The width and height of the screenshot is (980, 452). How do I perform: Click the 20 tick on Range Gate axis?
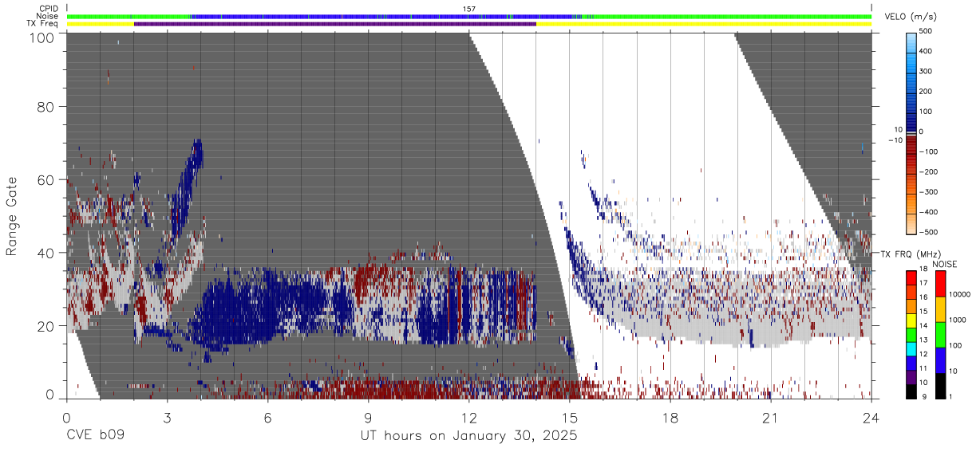pyautogui.click(x=46, y=325)
